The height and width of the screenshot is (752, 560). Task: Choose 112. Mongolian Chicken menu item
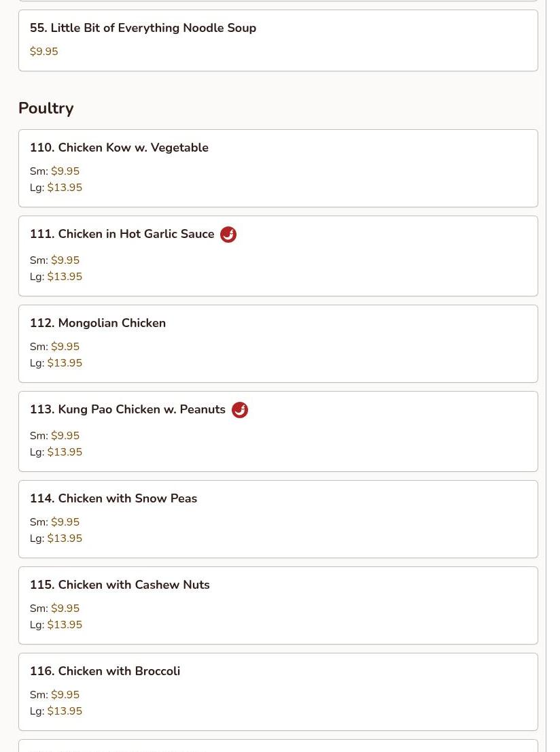278,344
